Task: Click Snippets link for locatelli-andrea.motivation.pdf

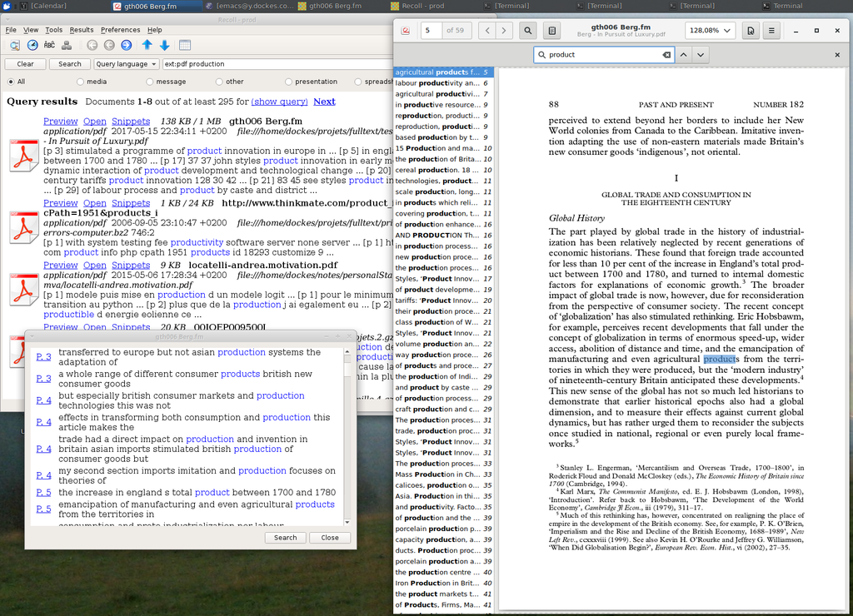Action: click(131, 266)
